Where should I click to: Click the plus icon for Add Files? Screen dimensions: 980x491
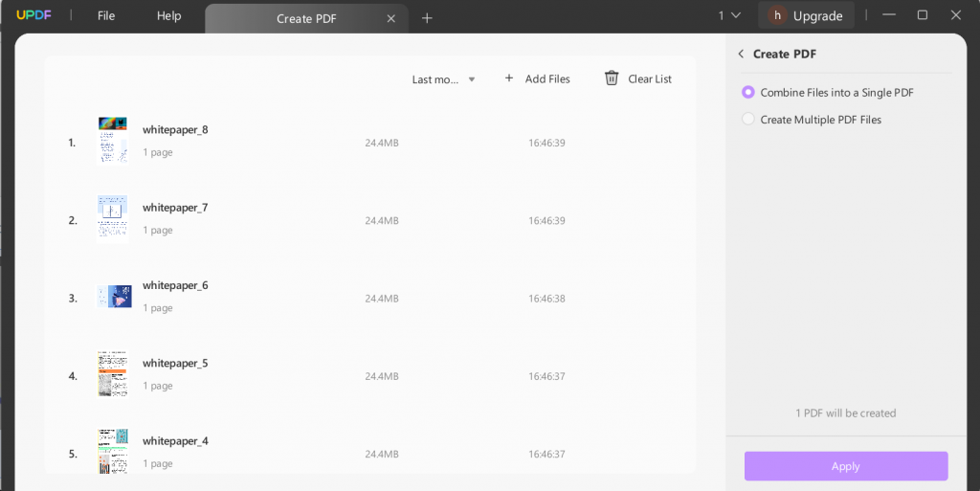click(508, 78)
